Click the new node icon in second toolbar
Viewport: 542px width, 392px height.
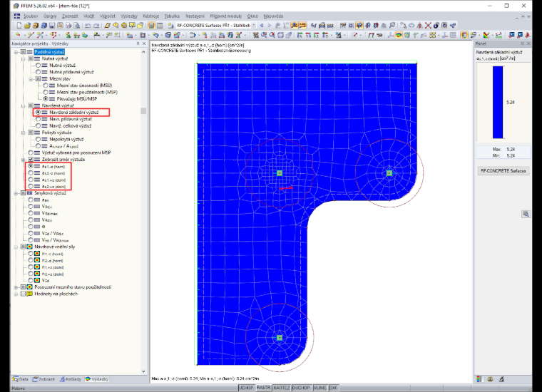(18, 35)
